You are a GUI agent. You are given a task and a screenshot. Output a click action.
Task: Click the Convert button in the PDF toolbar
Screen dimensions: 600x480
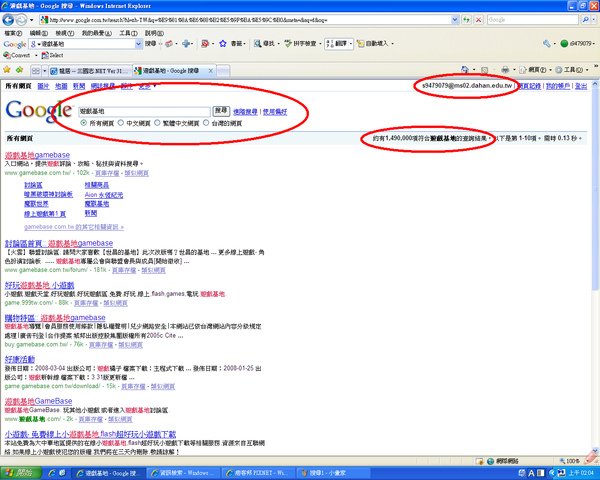coord(16,56)
